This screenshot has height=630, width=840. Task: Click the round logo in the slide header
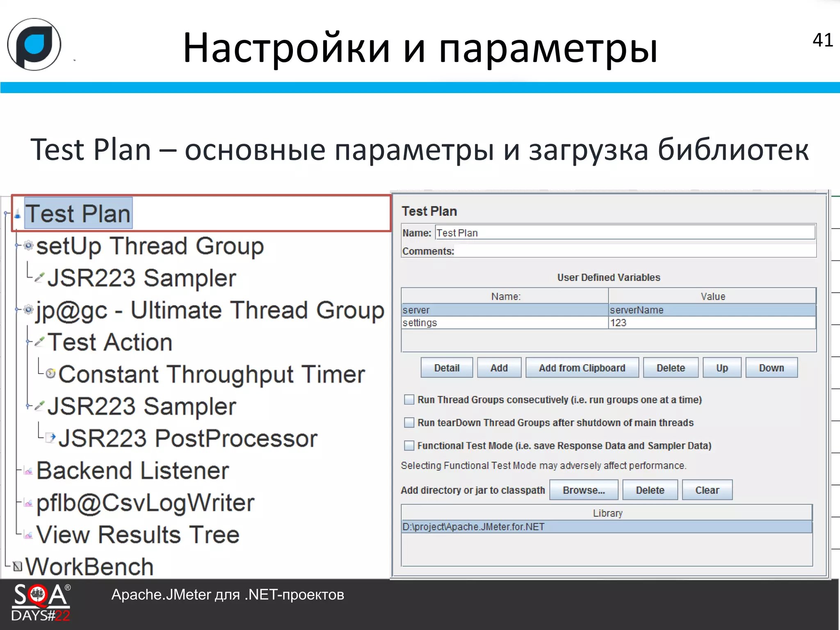point(34,44)
